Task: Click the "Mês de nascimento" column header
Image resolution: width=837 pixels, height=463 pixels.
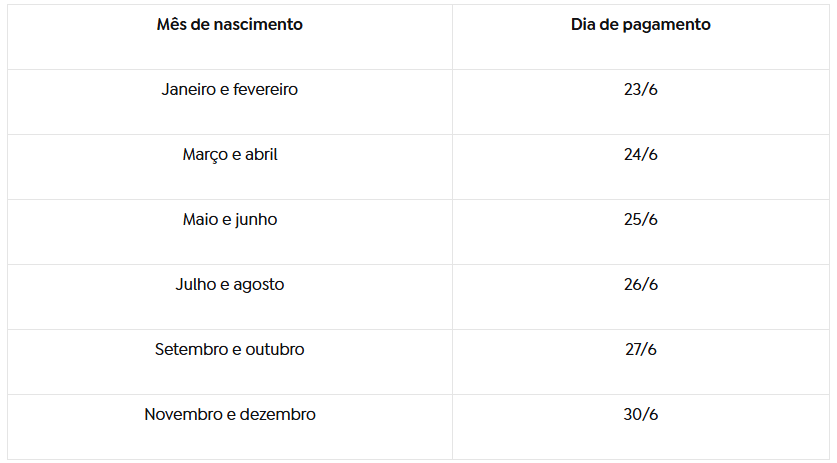Action: tap(229, 25)
